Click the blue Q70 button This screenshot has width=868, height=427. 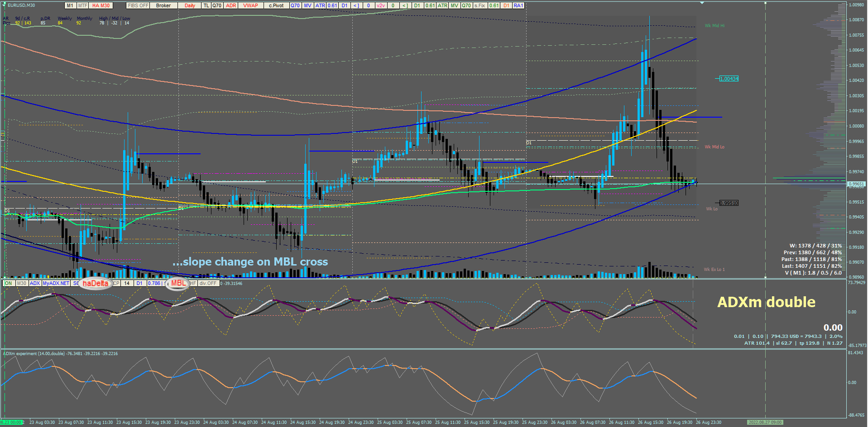point(295,5)
